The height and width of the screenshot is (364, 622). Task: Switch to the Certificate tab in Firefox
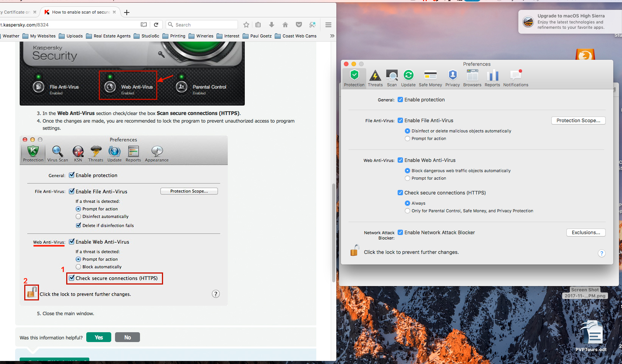click(15, 12)
